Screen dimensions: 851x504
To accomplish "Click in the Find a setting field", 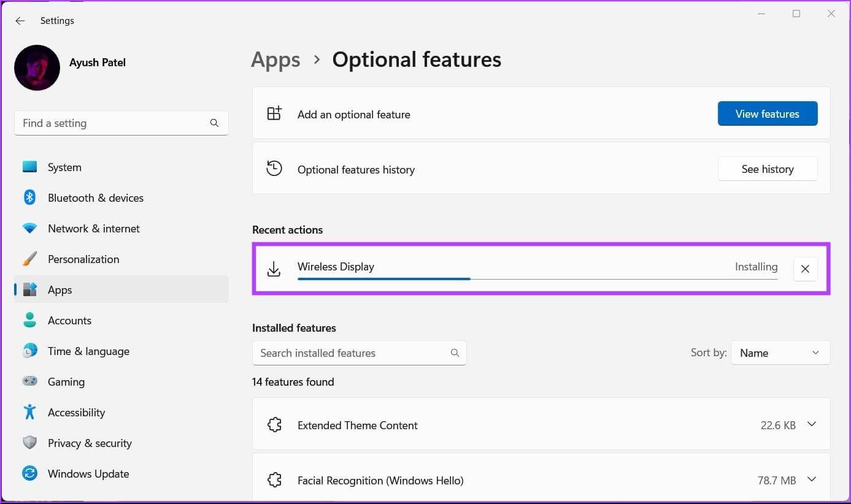I will pos(121,123).
